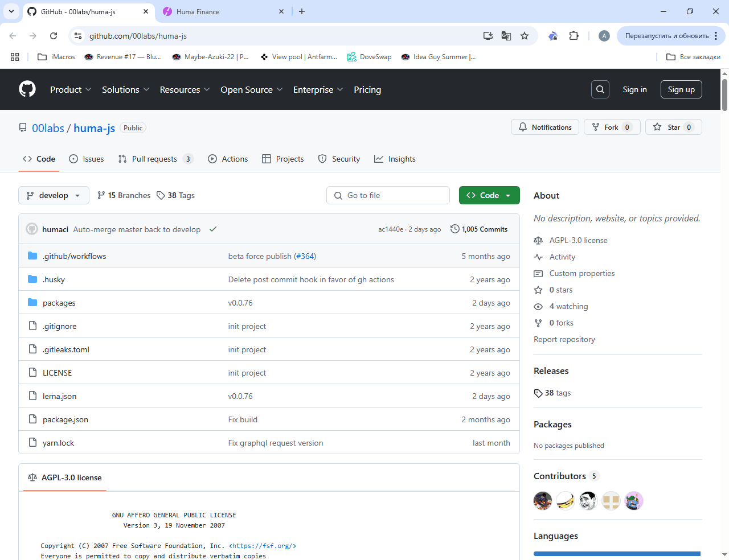Click the browser address bar URL
This screenshot has height=560, width=729.
[138, 36]
